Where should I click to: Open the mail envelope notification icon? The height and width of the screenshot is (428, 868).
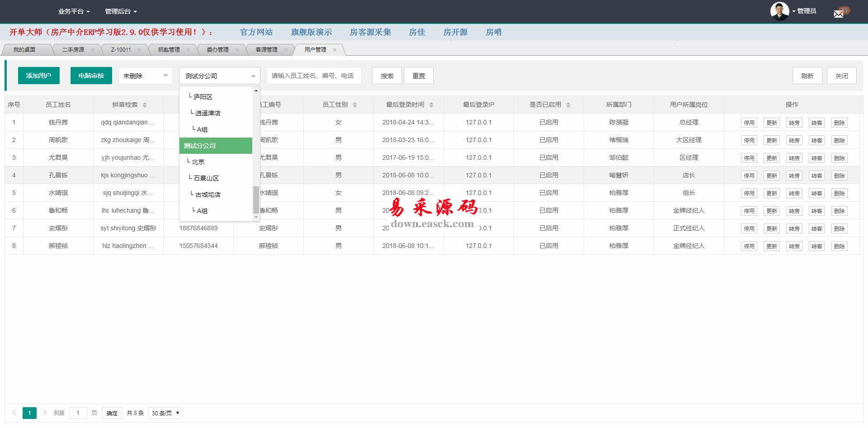839,14
